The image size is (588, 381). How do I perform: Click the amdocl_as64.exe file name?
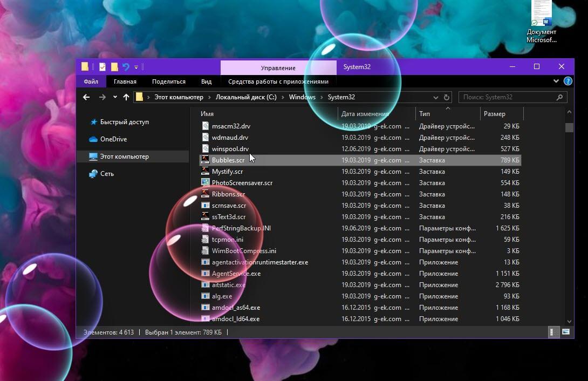(x=236, y=308)
